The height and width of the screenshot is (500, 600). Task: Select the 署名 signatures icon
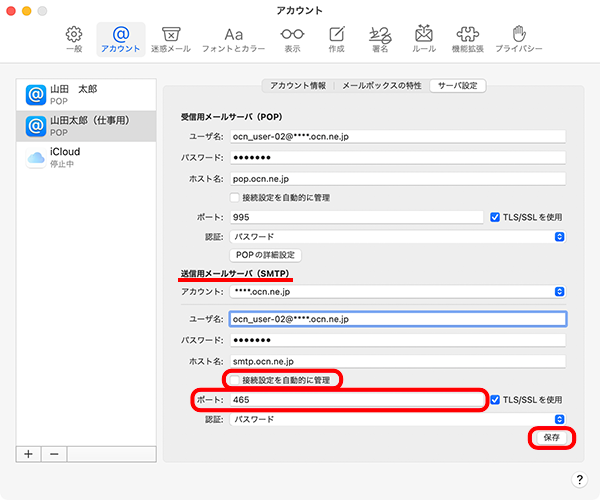tap(380, 38)
